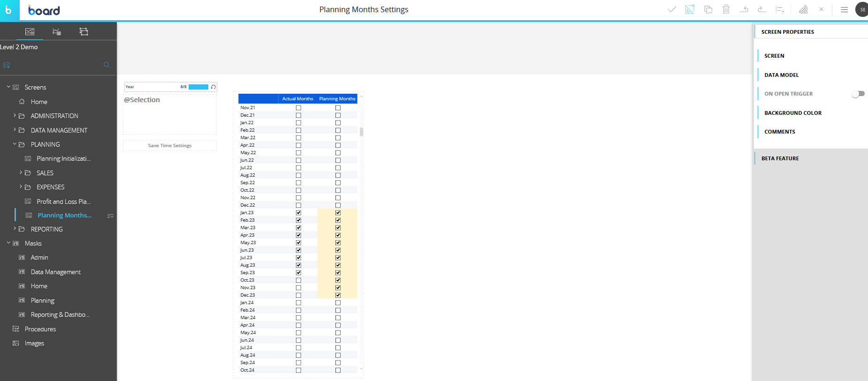This screenshot has height=381, width=868.
Task: Click the Save Time Settings button
Action: point(170,146)
